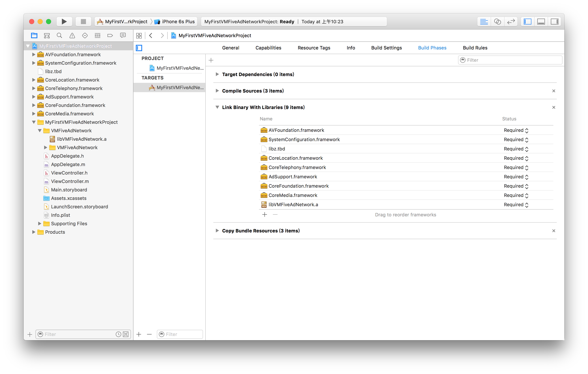
Task: Click the Stop build button
Action: (83, 22)
